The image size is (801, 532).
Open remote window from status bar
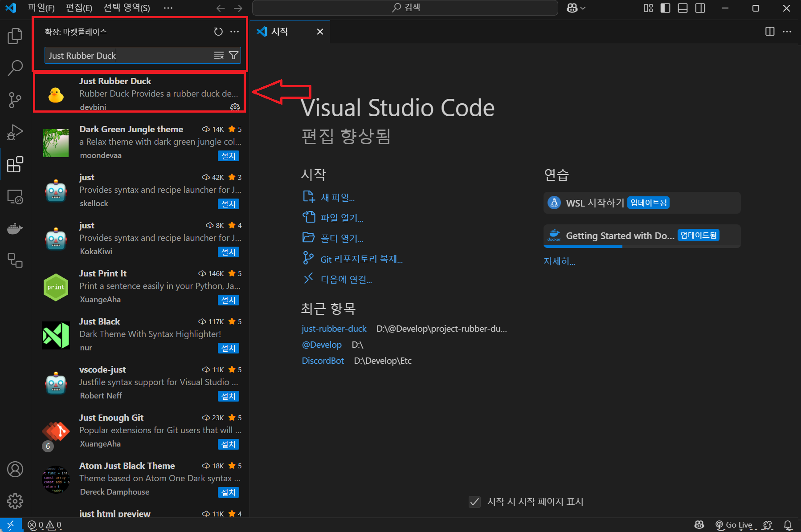point(11,525)
